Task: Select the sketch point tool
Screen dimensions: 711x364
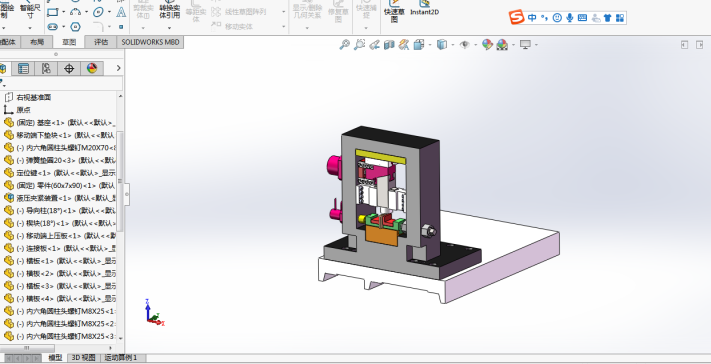Action: pyautogui.click(x=121, y=27)
